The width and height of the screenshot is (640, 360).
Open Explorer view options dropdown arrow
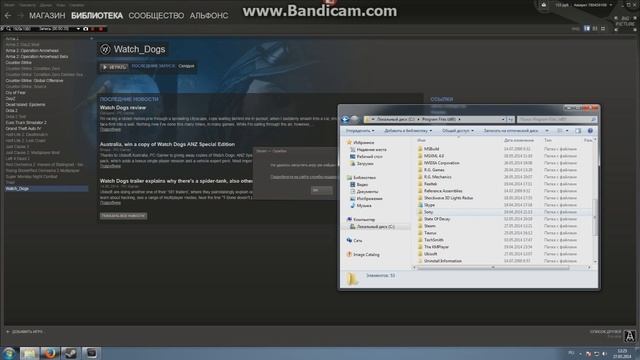coord(567,131)
